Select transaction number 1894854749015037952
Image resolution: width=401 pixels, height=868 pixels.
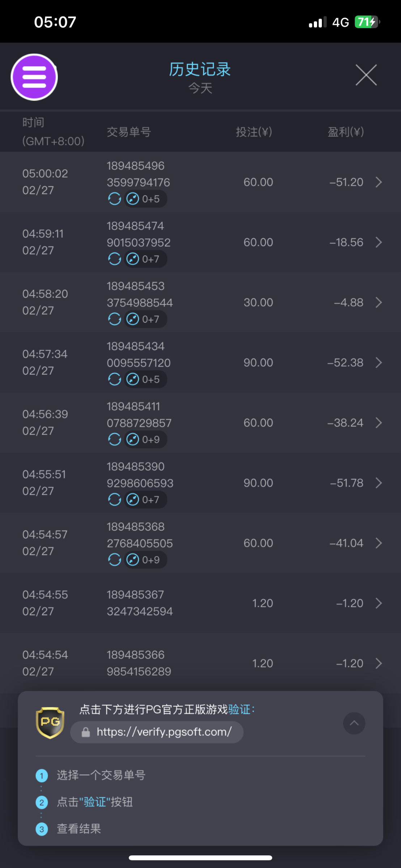pos(138,234)
